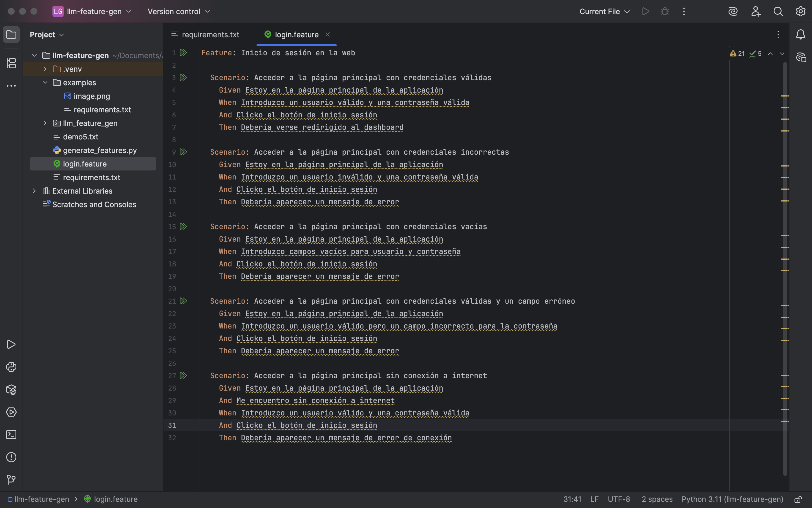Click the 5 typos indicator
This screenshot has height=508, width=812.
[755, 54]
